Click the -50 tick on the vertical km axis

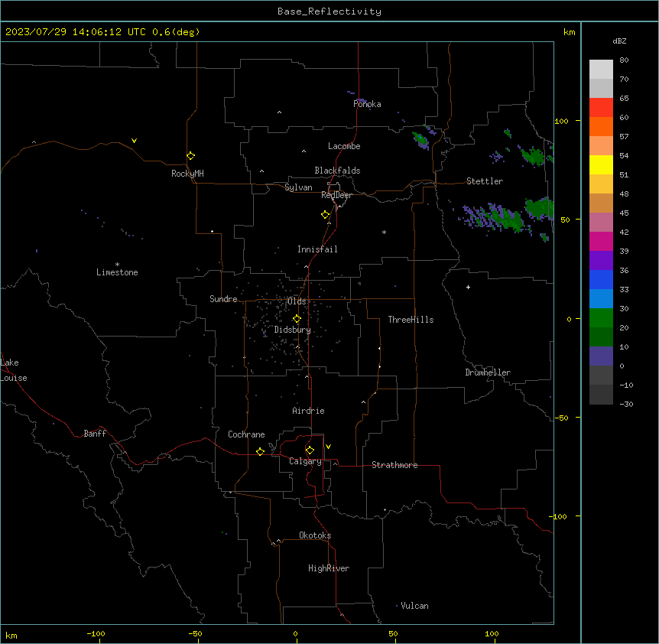[561, 418]
